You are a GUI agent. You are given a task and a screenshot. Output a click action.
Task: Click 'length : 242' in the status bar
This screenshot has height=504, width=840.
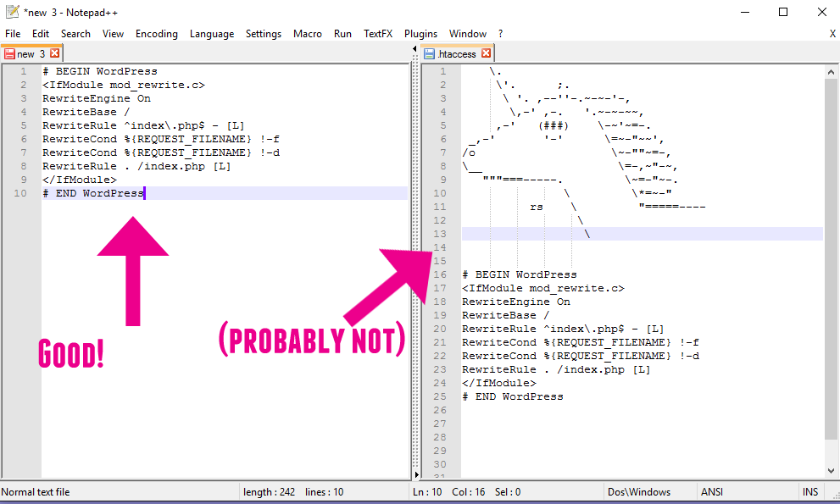click(x=269, y=491)
